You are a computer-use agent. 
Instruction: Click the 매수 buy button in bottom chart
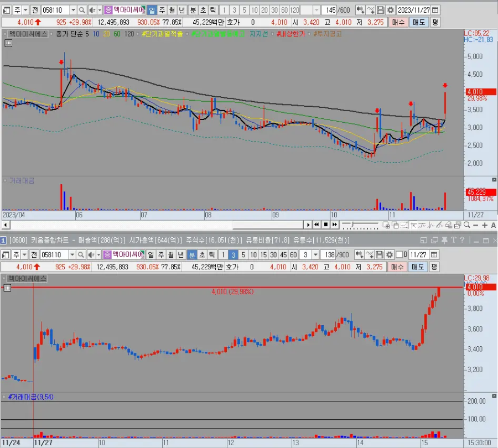click(x=397, y=267)
